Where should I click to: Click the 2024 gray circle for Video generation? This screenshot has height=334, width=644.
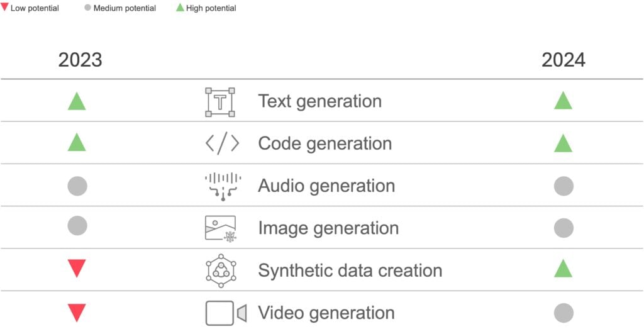point(563,313)
